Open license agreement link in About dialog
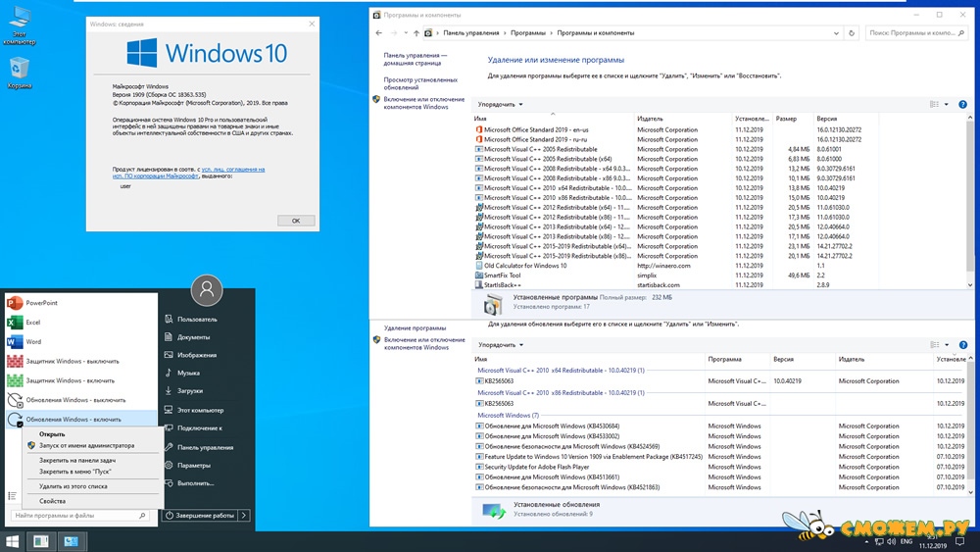 coord(188,173)
